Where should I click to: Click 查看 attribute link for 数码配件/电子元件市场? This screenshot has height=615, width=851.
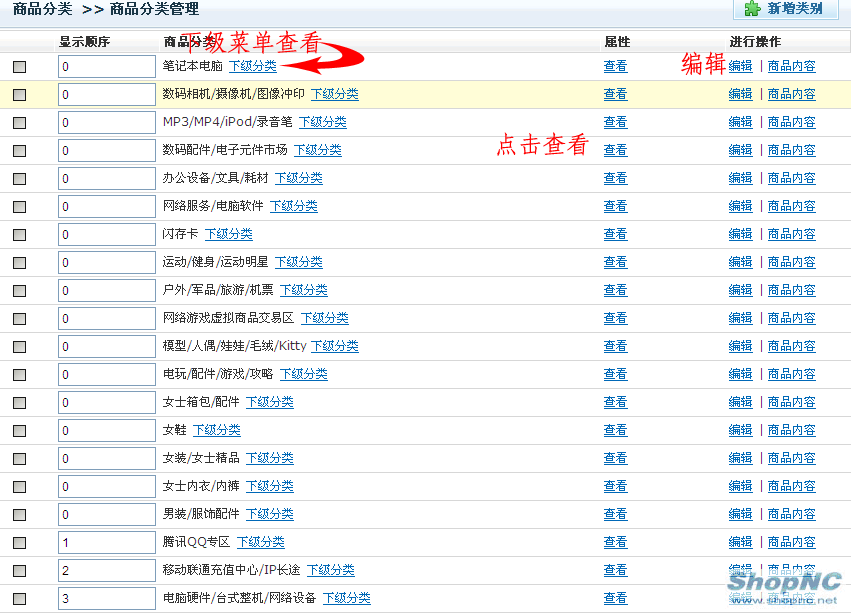click(x=615, y=150)
